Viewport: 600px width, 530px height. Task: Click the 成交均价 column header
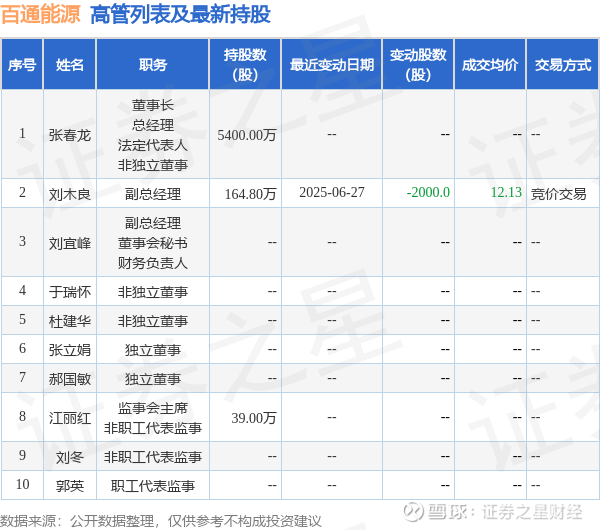[x=490, y=64]
